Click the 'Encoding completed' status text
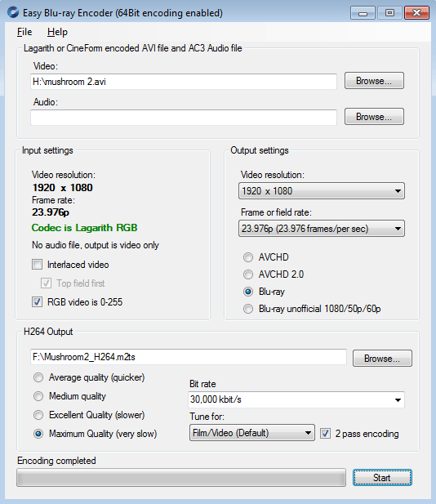The height and width of the screenshot is (504, 436). click(56, 461)
